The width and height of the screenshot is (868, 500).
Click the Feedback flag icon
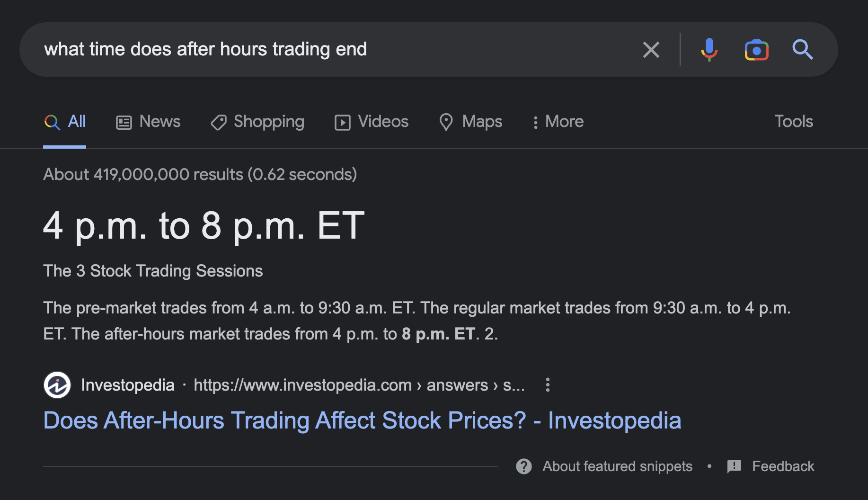[x=734, y=466]
